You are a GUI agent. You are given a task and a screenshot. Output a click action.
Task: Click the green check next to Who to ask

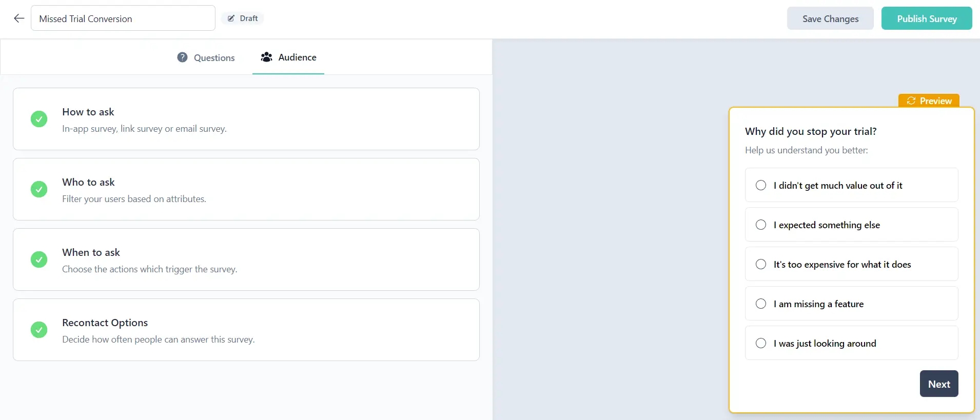pos(39,189)
